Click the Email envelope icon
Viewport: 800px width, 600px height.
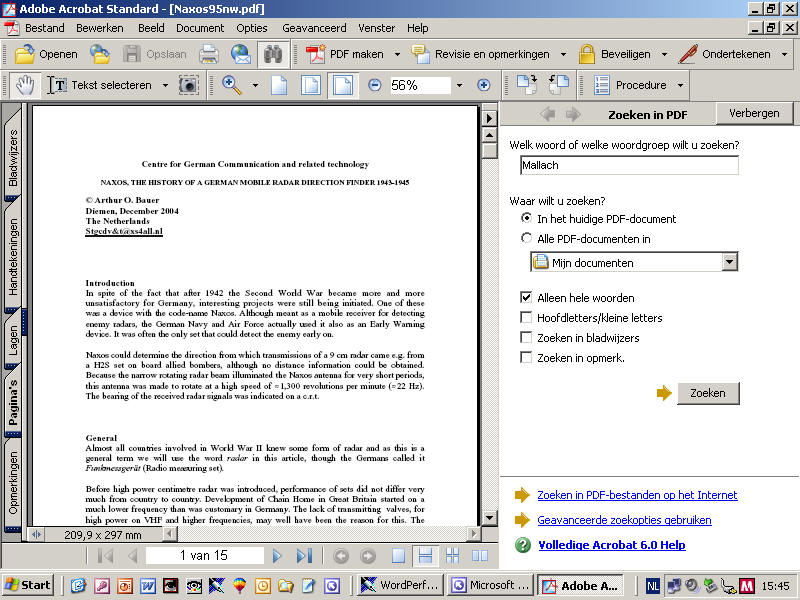pyautogui.click(x=240, y=54)
